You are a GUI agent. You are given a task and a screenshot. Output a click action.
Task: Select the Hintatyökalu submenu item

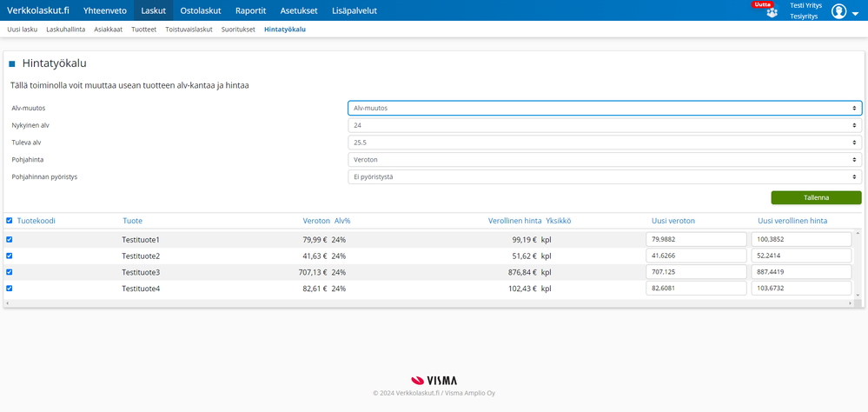pos(284,30)
